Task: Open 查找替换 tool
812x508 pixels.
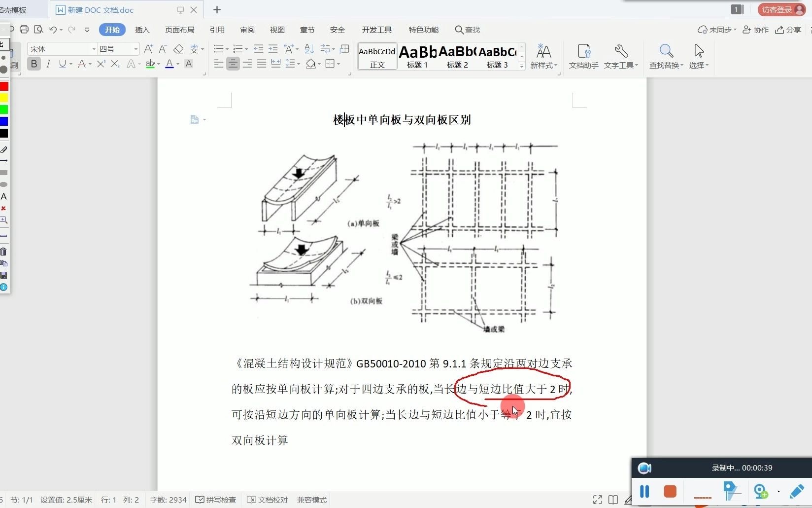Action: [666, 56]
